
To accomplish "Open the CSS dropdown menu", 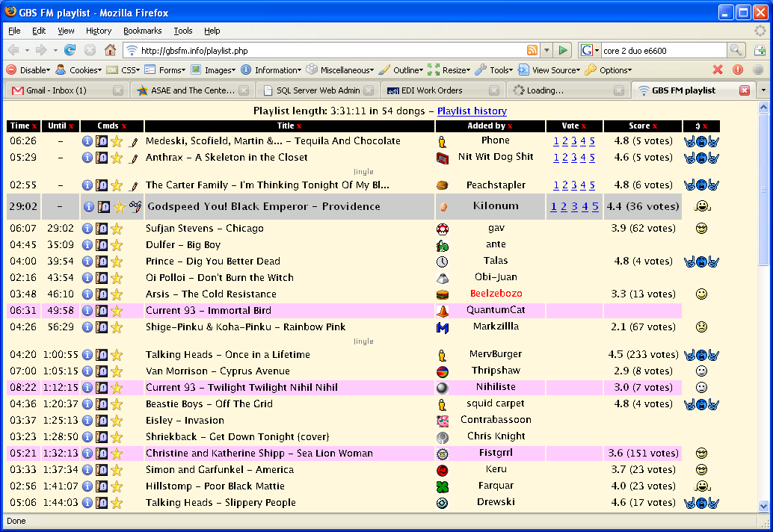I will [x=124, y=70].
